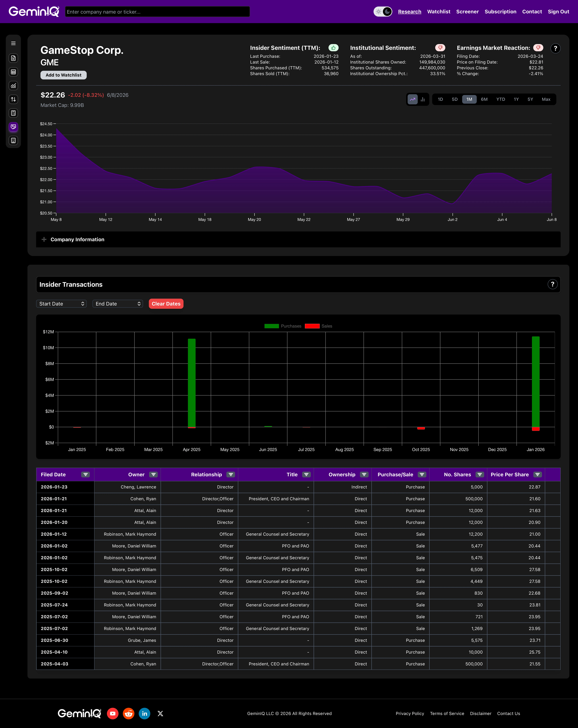Switch to line chart view
This screenshot has width=578, height=728.
pyautogui.click(x=412, y=99)
